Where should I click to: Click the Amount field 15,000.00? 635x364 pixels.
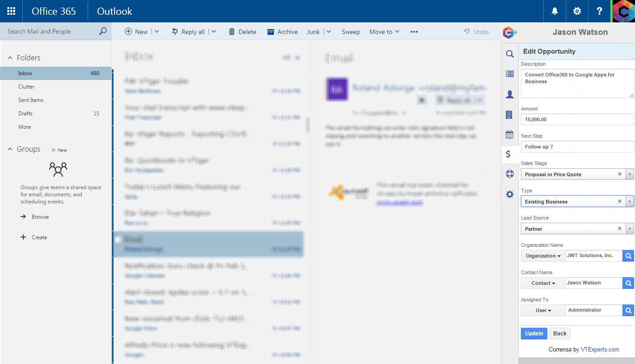tap(577, 119)
